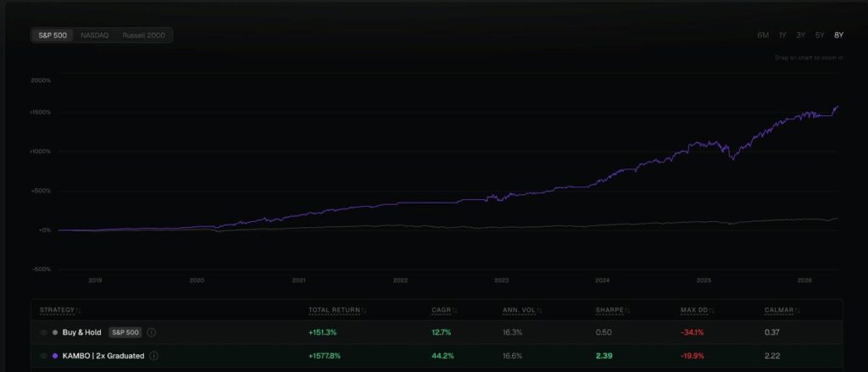Click the 2023 x-axis label
The width and height of the screenshot is (868, 372).
(502, 280)
